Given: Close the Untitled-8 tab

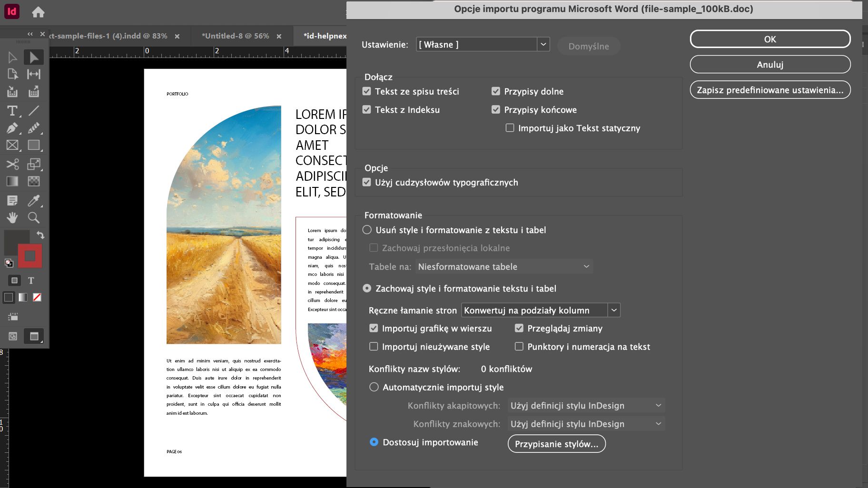Looking at the screenshot, I should pos(279,37).
